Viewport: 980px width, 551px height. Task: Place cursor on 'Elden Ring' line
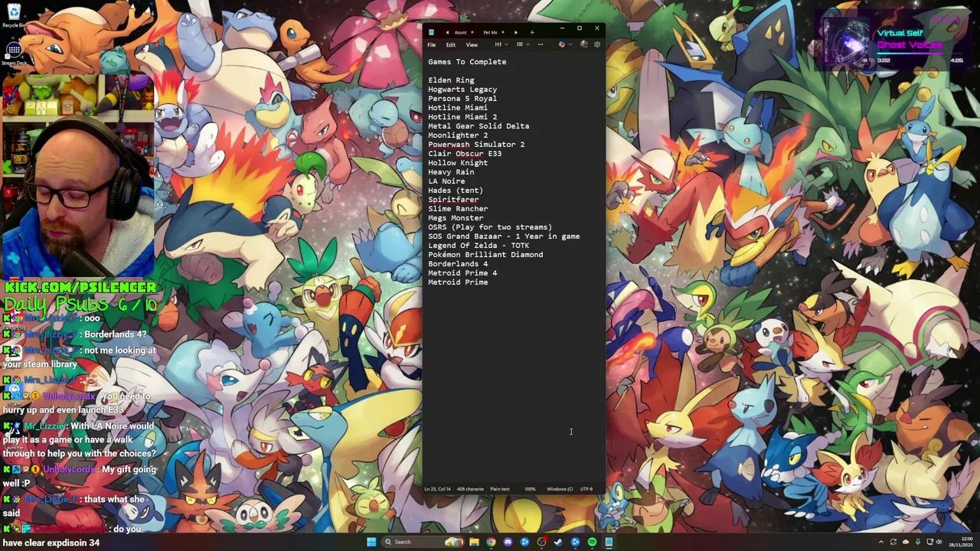tap(451, 80)
